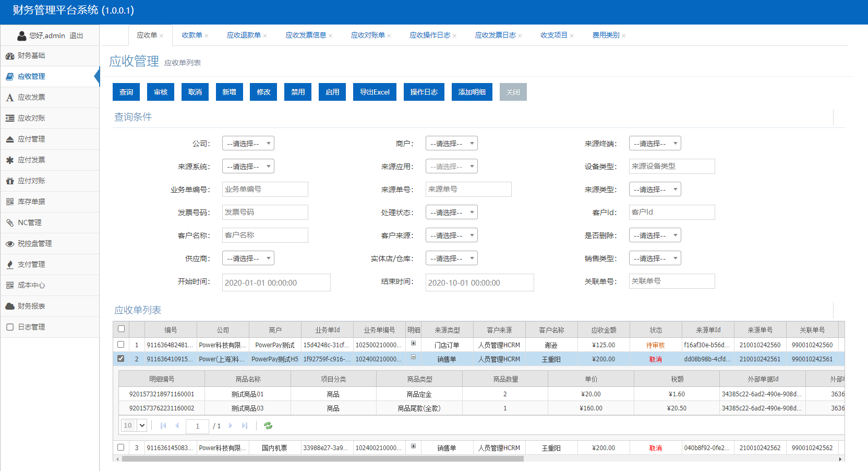Switch to the 应收对账单 tab
This screenshot has height=471, width=868.
(368, 35)
